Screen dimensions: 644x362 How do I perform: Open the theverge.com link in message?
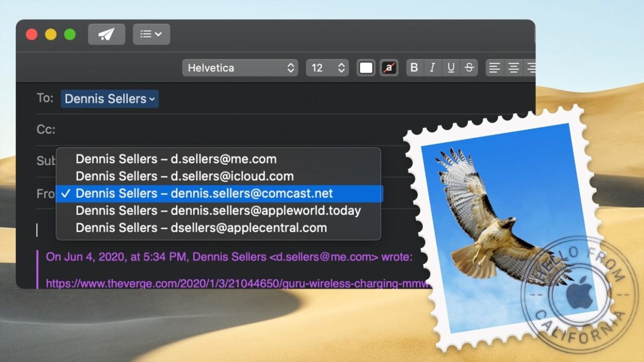click(x=230, y=283)
